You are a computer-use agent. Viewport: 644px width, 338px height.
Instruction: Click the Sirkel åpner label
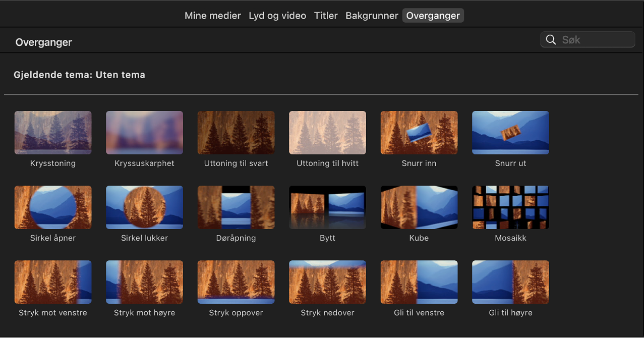(53, 238)
